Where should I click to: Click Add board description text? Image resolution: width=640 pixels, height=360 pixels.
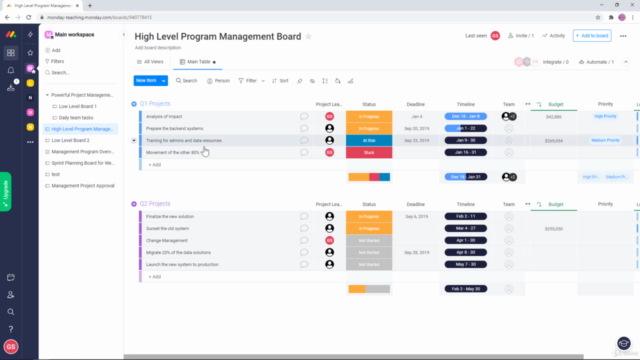(x=158, y=48)
